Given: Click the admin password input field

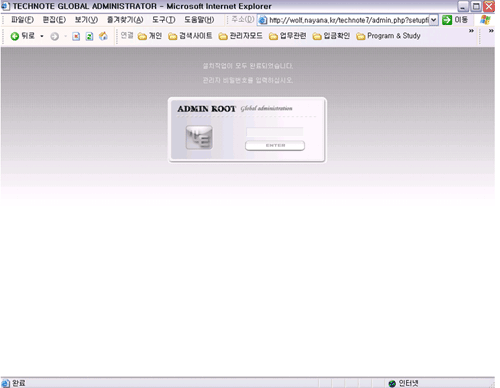Looking at the screenshot, I should coord(275,132).
